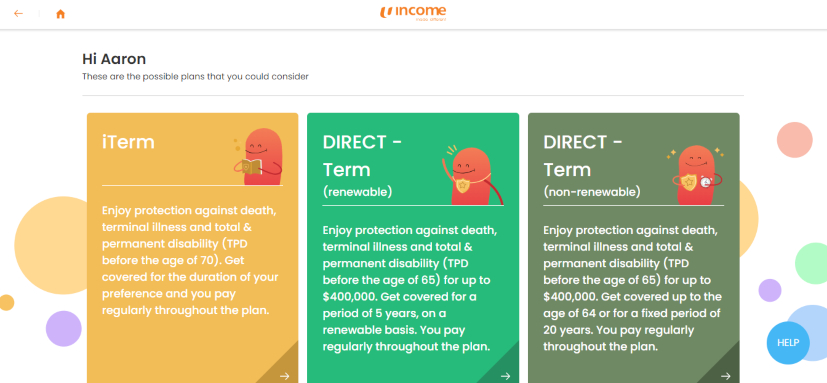Go to home via house icon

tap(60, 14)
